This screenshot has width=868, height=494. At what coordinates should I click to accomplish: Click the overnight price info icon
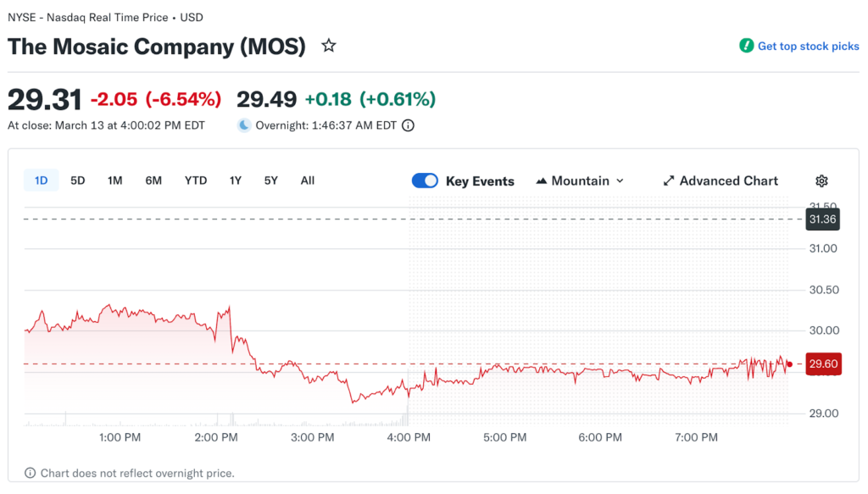(408, 125)
